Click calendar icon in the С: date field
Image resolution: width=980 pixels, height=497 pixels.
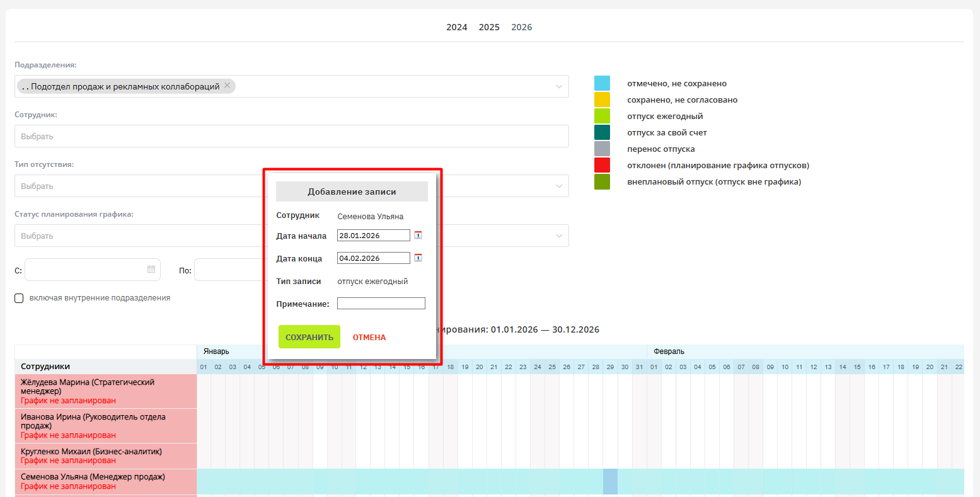pos(151,270)
